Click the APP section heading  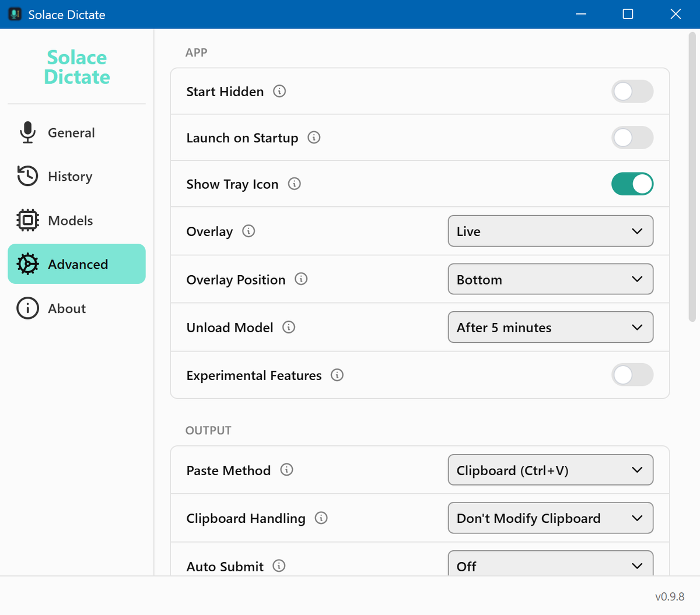(x=197, y=52)
